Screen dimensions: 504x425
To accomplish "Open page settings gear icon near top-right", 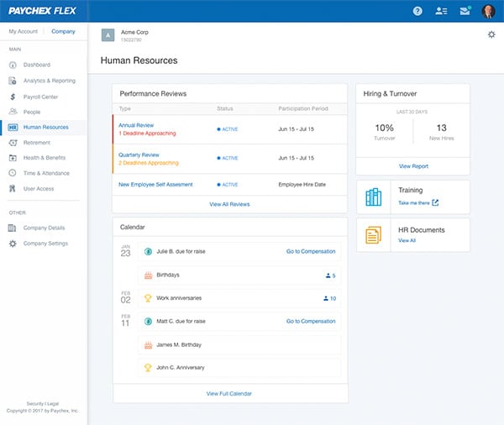I will (491, 34).
